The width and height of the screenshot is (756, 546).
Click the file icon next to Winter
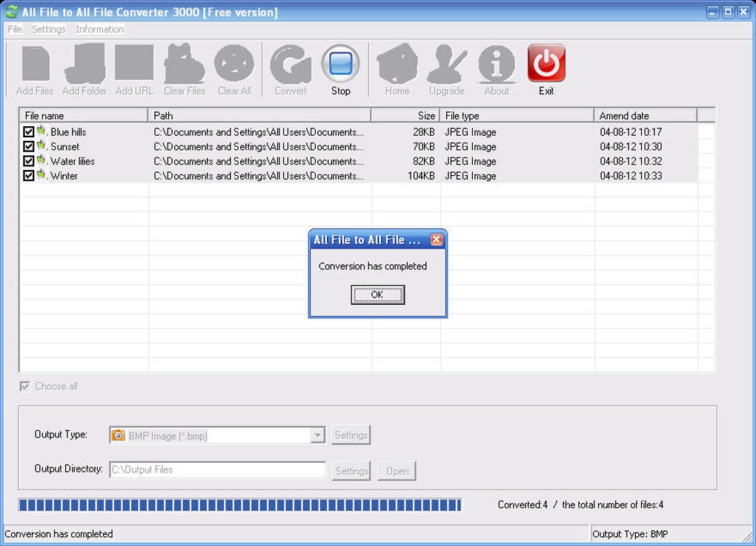[x=42, y=175]
